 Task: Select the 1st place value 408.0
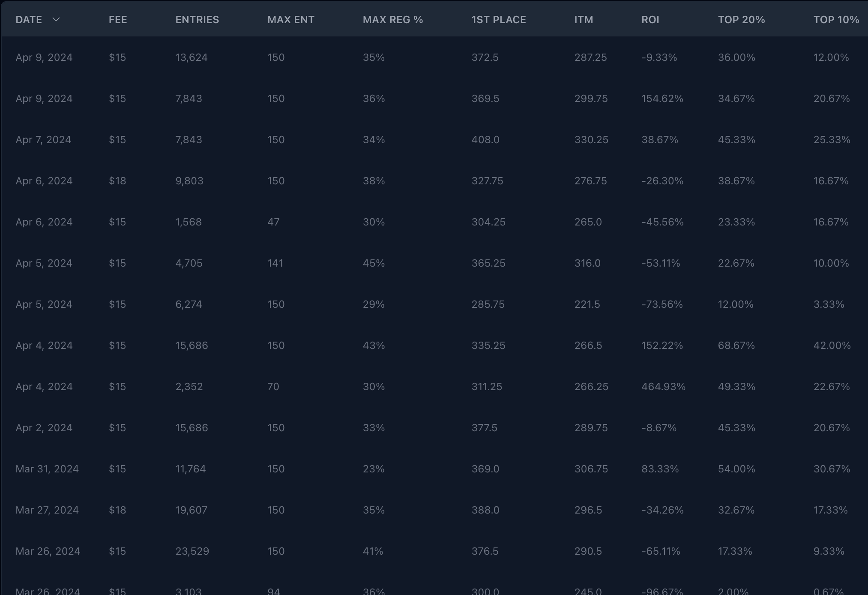[485, 140]
